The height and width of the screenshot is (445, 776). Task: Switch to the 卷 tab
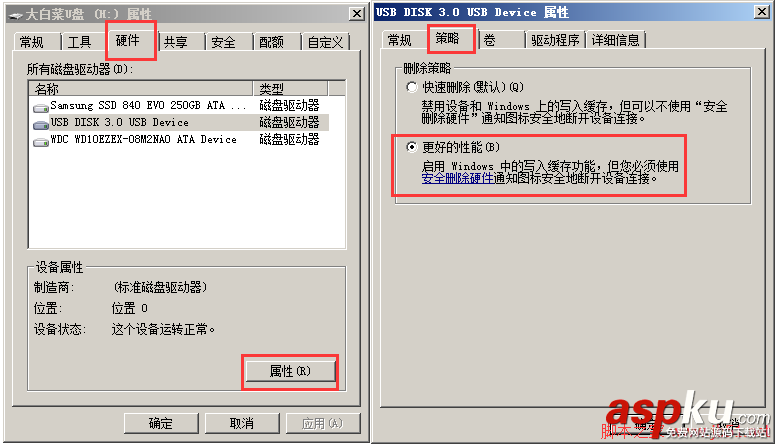[x=500, y=40]
